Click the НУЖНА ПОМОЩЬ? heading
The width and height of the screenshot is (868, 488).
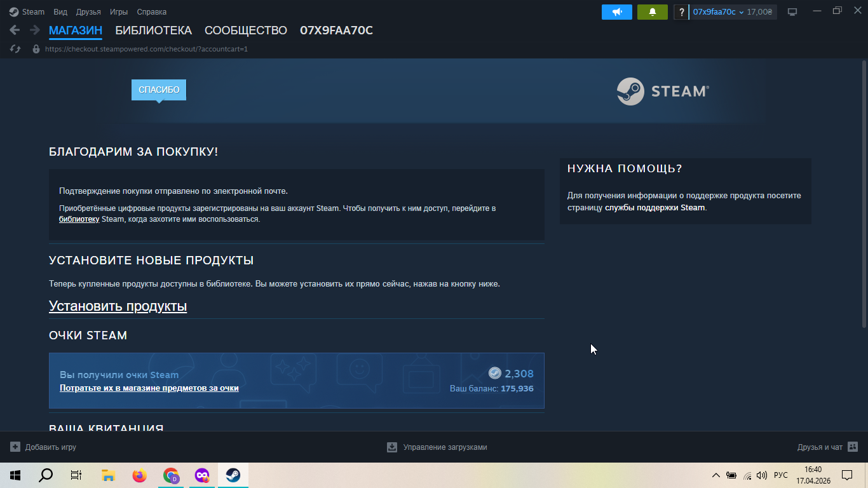tap(625, 168)
